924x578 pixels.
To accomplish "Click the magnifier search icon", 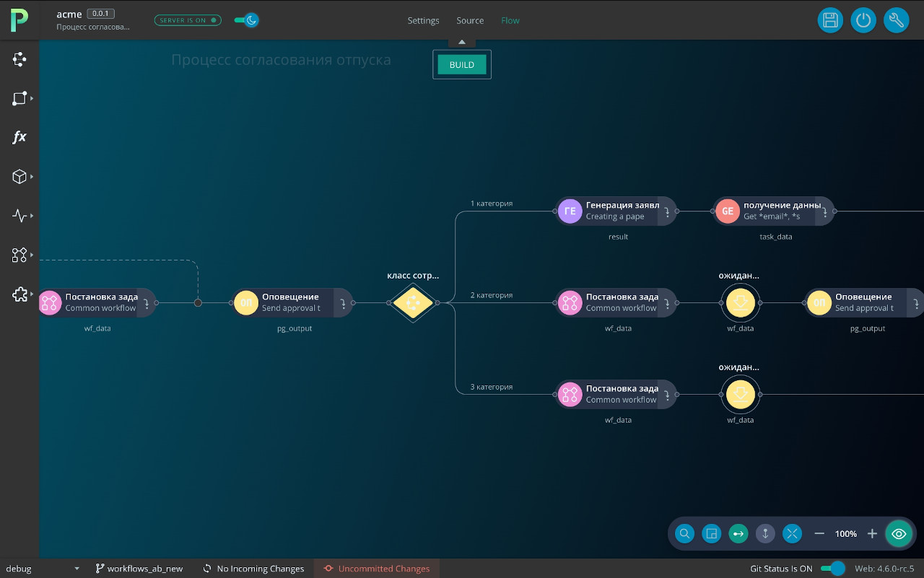I will click(x=684, y=534).
